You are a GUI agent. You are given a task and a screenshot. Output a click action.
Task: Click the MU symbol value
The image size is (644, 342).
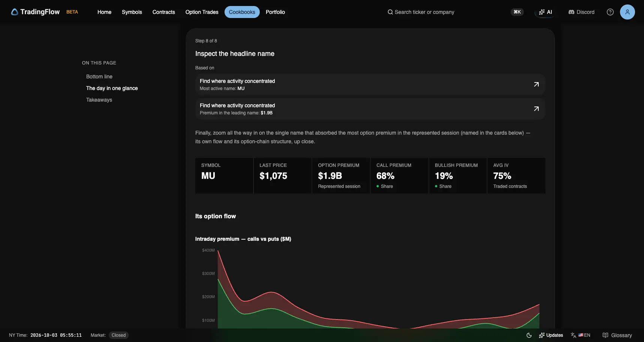[208, 176]
